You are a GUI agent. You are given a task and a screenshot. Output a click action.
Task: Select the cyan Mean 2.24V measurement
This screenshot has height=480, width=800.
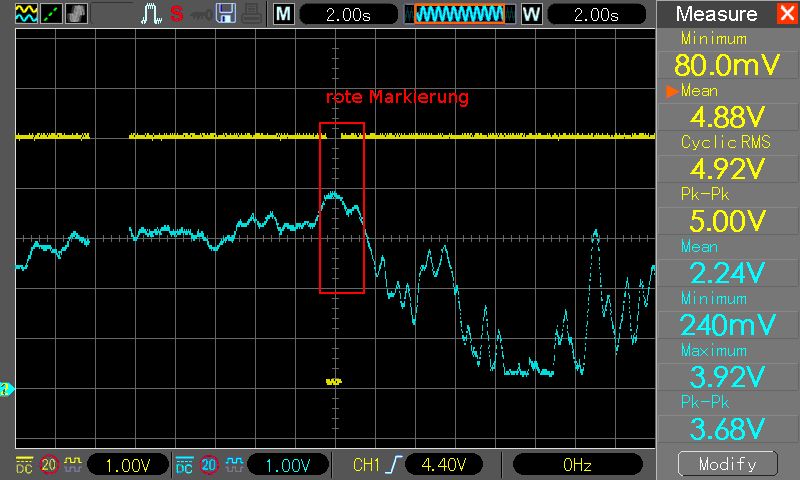point(727,273)
